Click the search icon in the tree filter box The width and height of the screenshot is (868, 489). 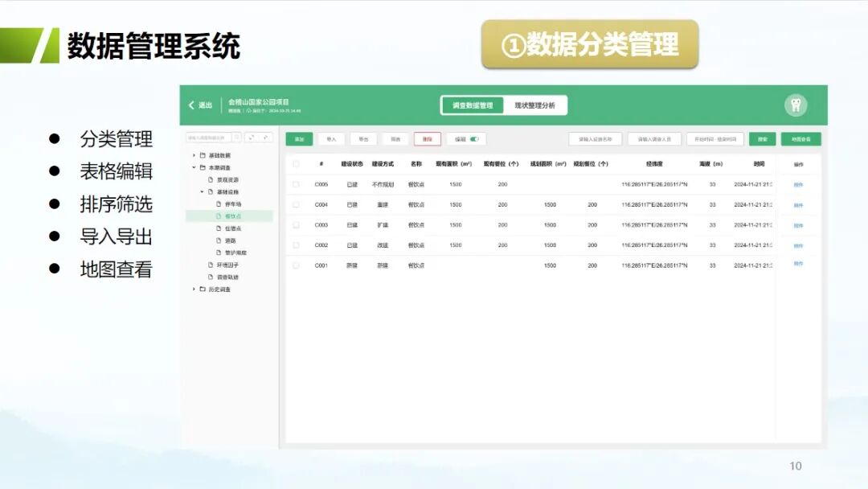236,138
